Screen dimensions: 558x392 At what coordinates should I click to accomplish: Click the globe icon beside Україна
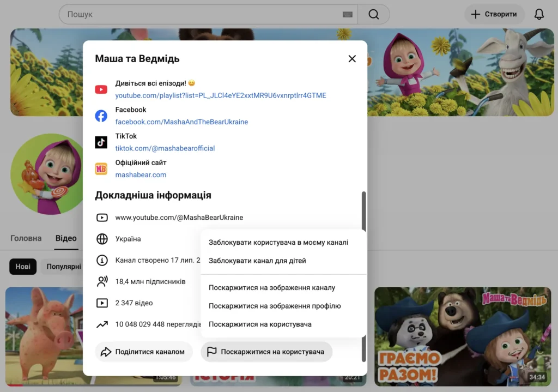click(102, 239)
